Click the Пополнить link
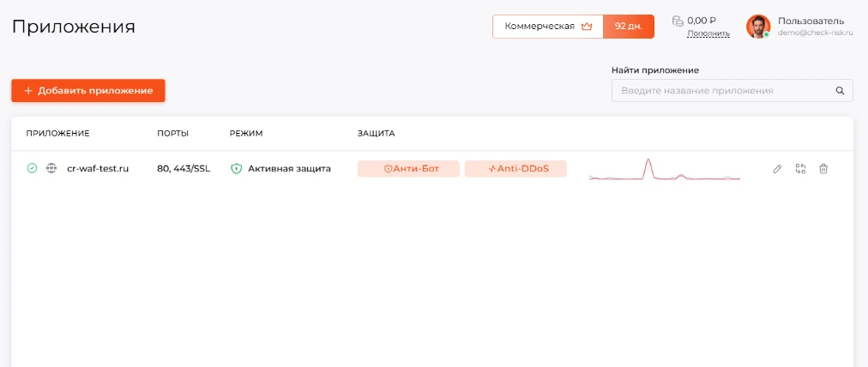The image size is (868, 367). (x=708, y=33)
